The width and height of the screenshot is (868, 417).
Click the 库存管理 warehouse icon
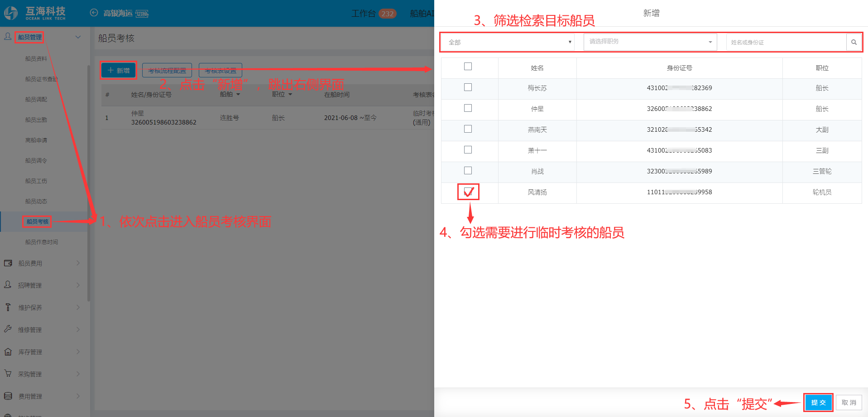[x=8, y=351]
